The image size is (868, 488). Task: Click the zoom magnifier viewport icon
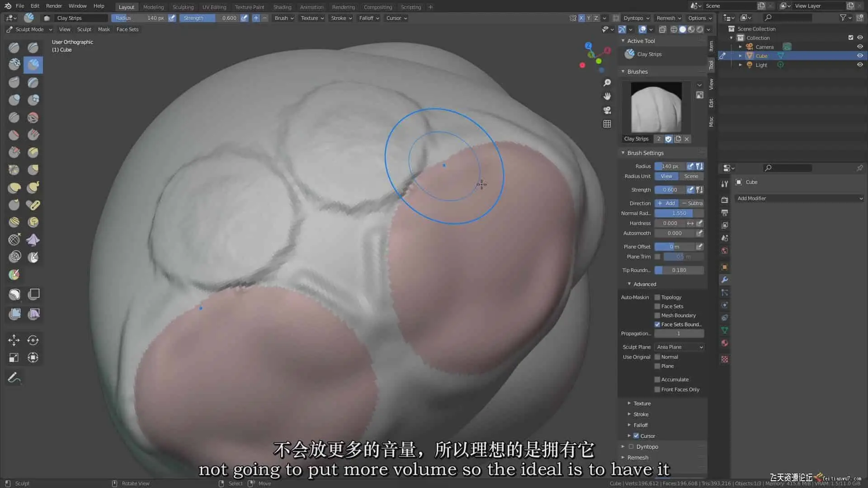click(x=607, y=83)
